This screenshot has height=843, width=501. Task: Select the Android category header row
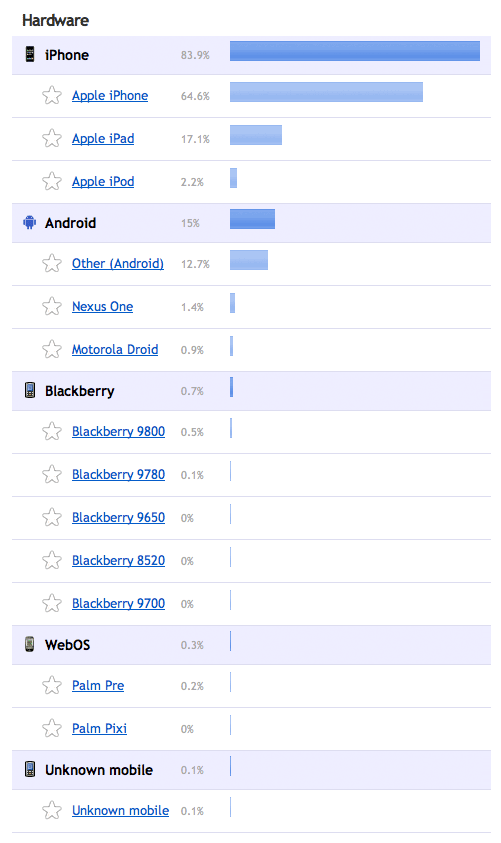pyautogui.click(x=251, y=223)
